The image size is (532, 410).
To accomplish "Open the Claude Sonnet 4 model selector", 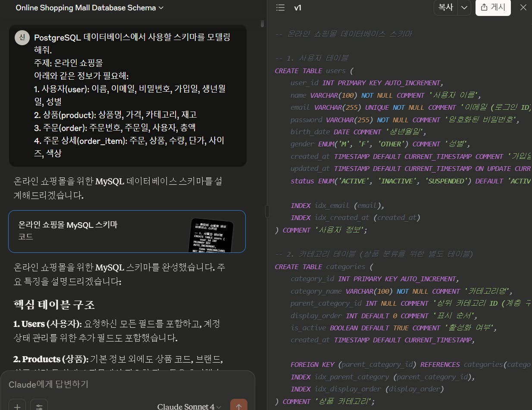I will [189, 407].
